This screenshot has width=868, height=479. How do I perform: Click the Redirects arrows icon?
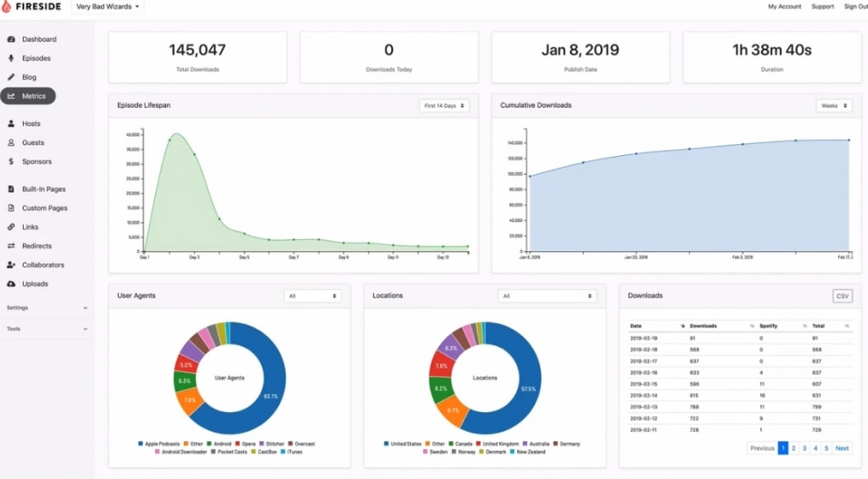point(11,246)
